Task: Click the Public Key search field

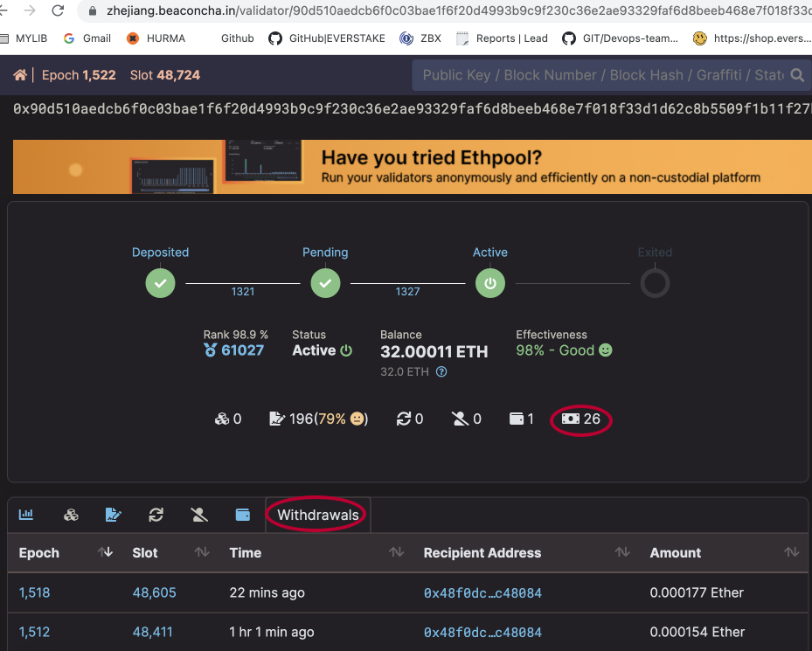Action: (x=603, y=76)
